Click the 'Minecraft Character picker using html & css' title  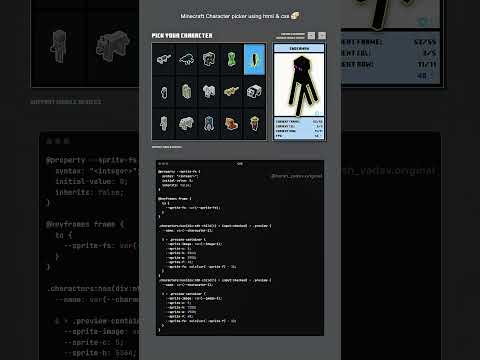point(235,16)
